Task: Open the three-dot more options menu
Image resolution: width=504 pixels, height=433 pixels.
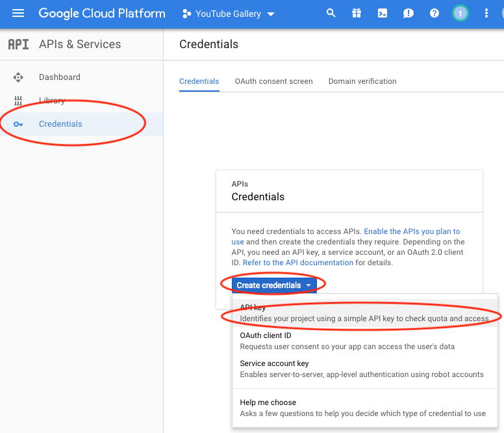Action: coord(487,14)
